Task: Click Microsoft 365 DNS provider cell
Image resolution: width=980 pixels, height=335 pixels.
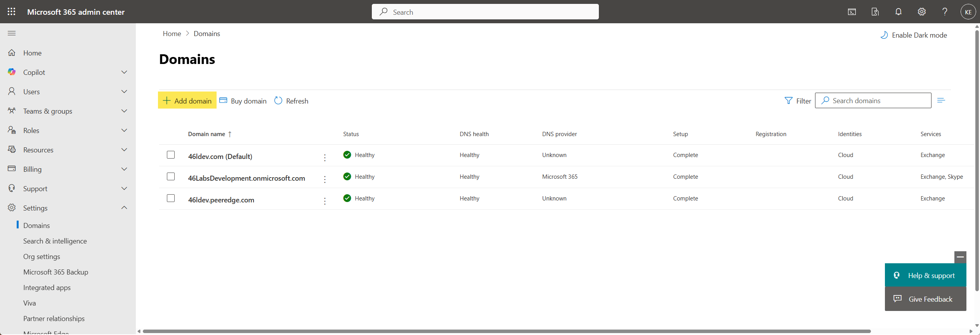Action: (560, 177)
